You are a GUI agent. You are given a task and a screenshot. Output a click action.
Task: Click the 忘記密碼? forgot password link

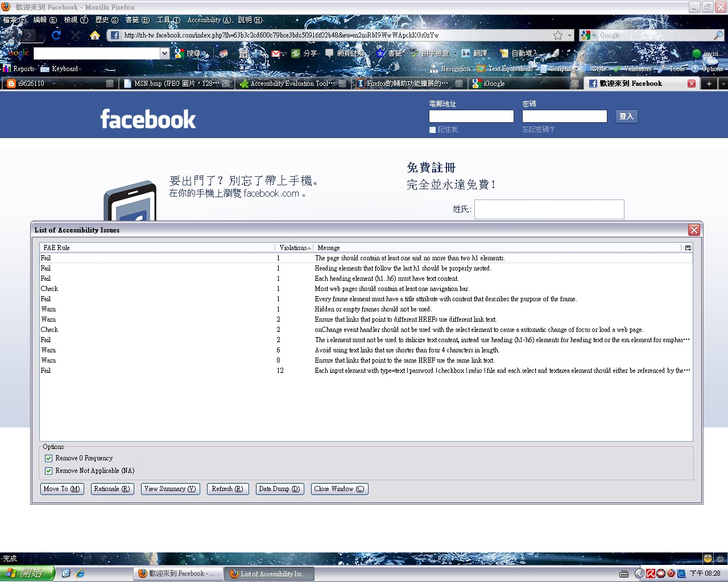(x=538, y=130)
